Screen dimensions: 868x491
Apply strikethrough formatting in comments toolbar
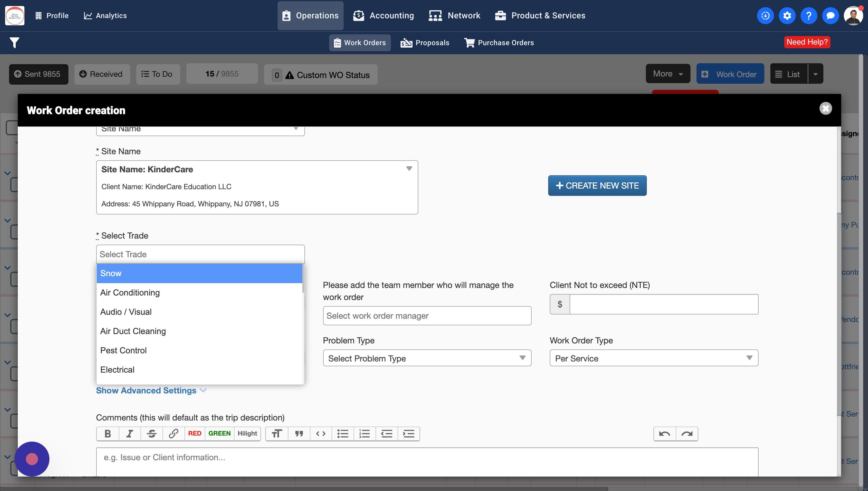coord(152,434)
